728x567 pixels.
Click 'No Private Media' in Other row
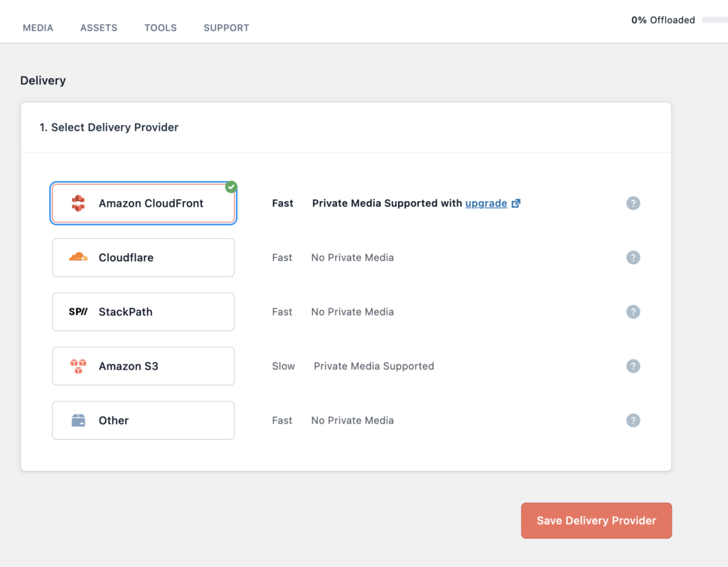(353, 421)
